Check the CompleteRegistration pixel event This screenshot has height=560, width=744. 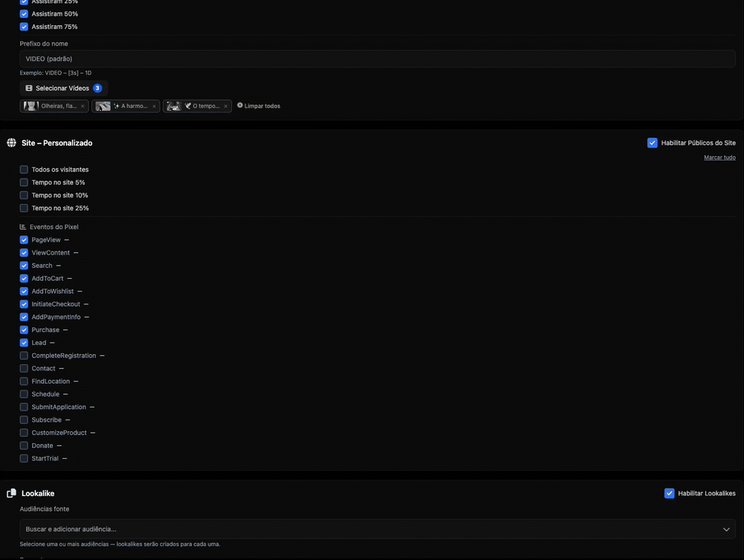click(24, 355)
